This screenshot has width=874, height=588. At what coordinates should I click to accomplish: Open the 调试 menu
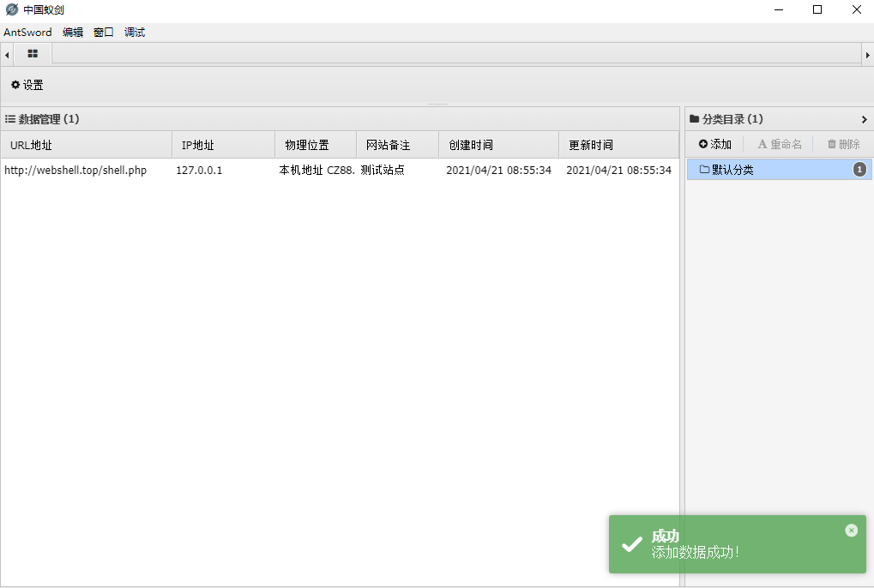(135, 33)
